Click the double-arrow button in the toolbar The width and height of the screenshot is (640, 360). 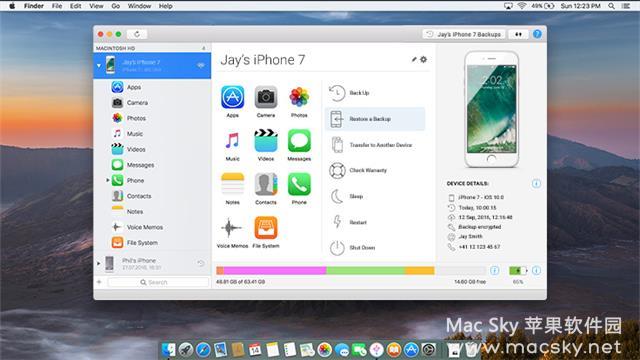[518, 34]
